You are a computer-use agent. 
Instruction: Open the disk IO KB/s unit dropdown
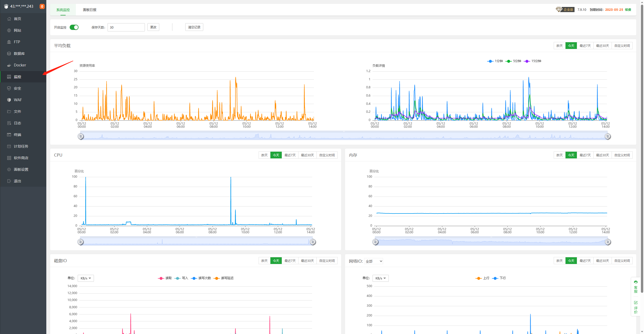[86, 278]
